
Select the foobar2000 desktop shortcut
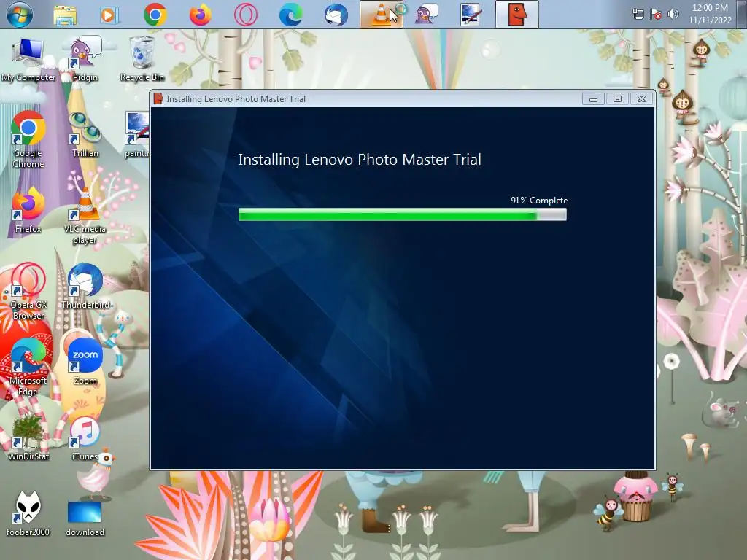(x=28, y=514)
